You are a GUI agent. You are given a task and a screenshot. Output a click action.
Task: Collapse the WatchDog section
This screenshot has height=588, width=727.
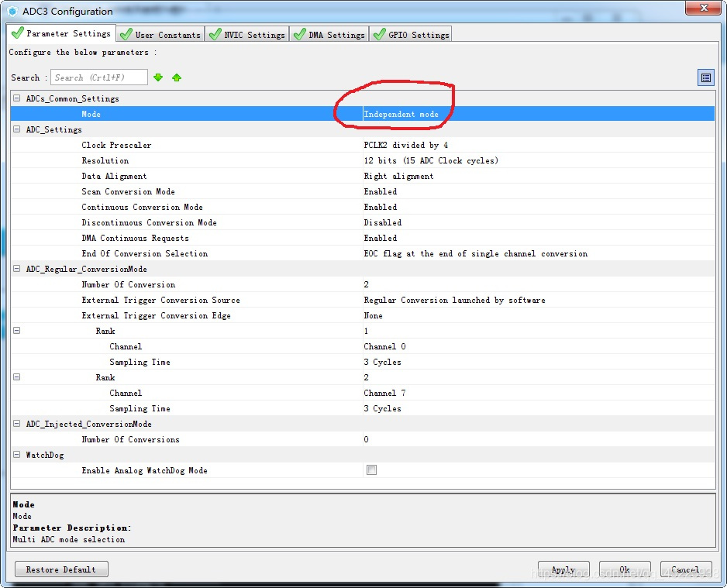(x=17, y=455)
